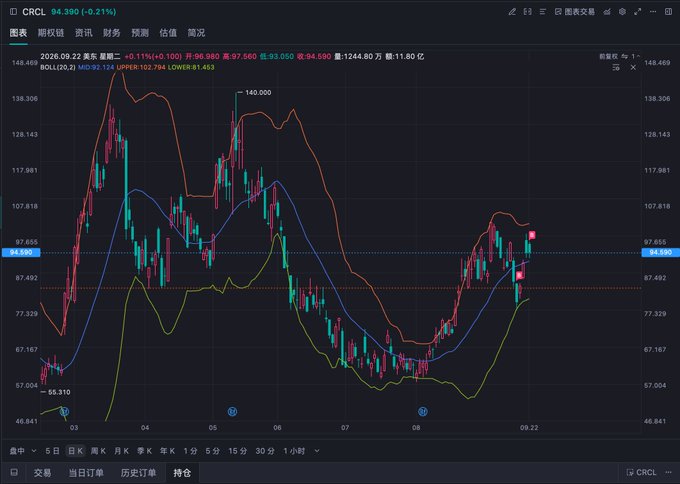The height and width of the screenshot is (484, 680).
Task: Click the LOWER:81.453 value
Action: [191, 67]
